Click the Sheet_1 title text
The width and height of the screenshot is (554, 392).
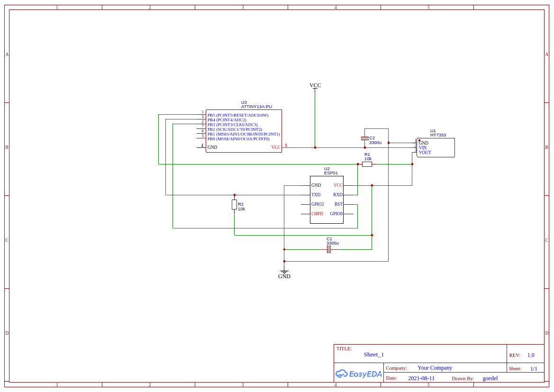pos(374,355)
